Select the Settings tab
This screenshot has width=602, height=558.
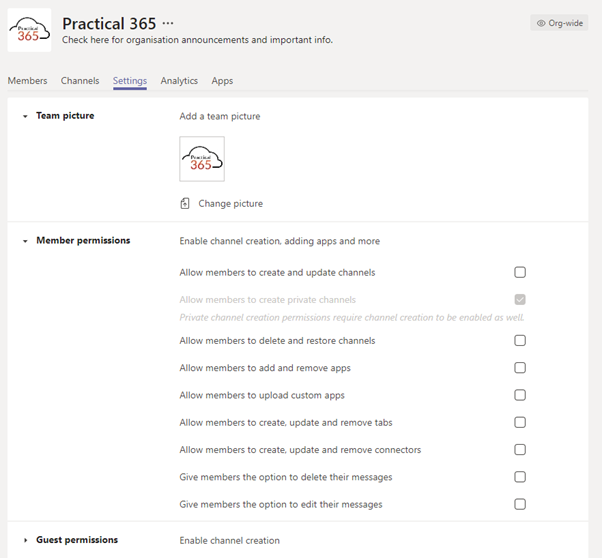click(130, 81)
